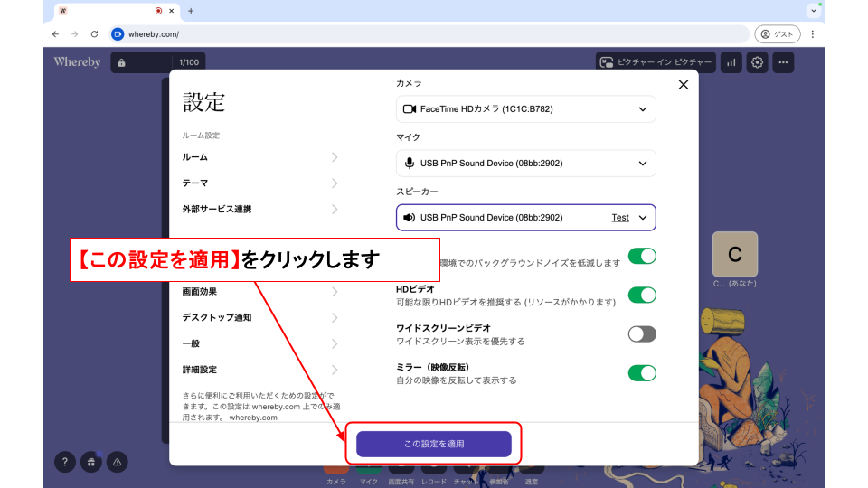Click the settings gear icon in top bar

(x=758, y=62)
